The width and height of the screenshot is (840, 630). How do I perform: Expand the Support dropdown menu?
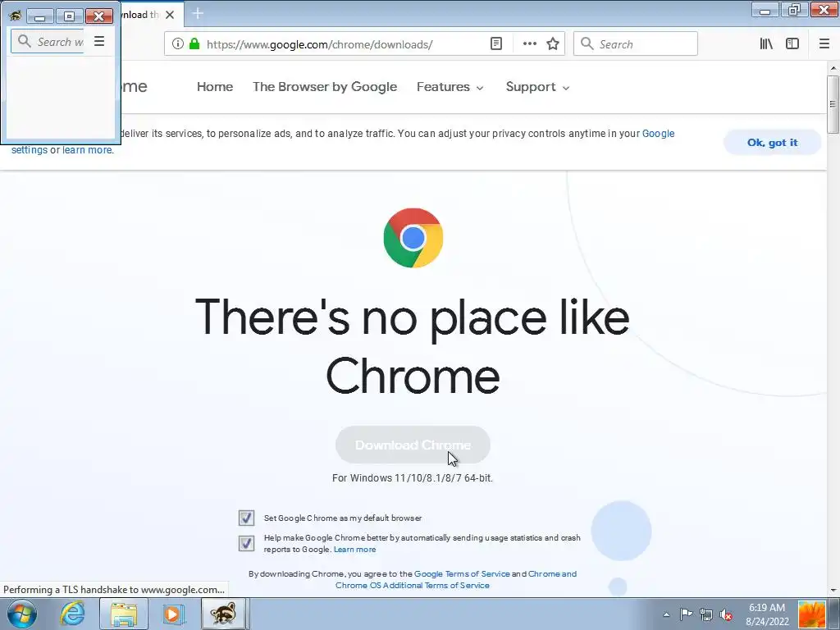point(537,87)
